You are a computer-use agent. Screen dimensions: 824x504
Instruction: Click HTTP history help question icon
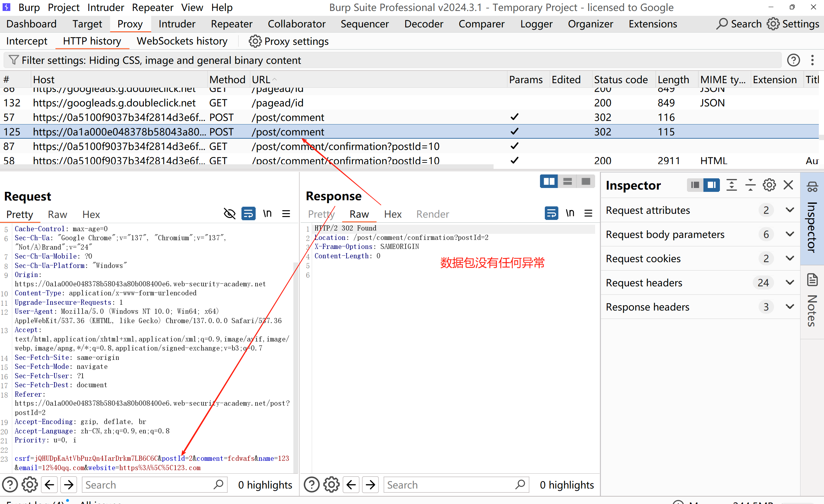[x=793, y=60]
